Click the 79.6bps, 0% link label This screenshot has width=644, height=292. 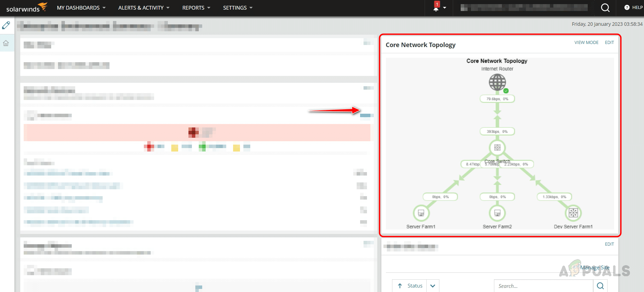click(497, 99)
